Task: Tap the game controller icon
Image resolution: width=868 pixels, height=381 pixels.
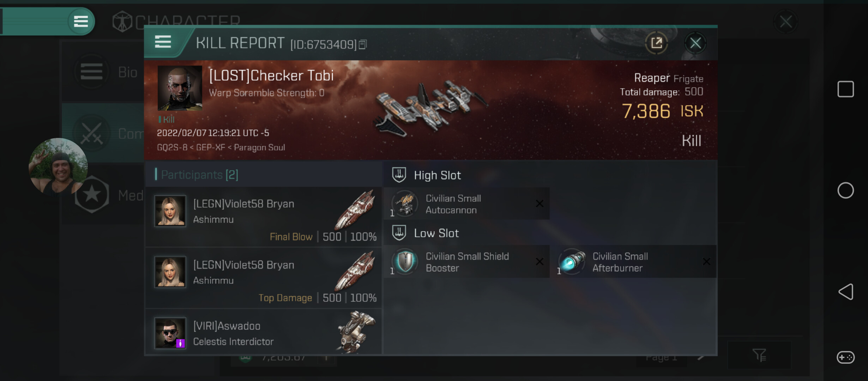Action: 845,357
